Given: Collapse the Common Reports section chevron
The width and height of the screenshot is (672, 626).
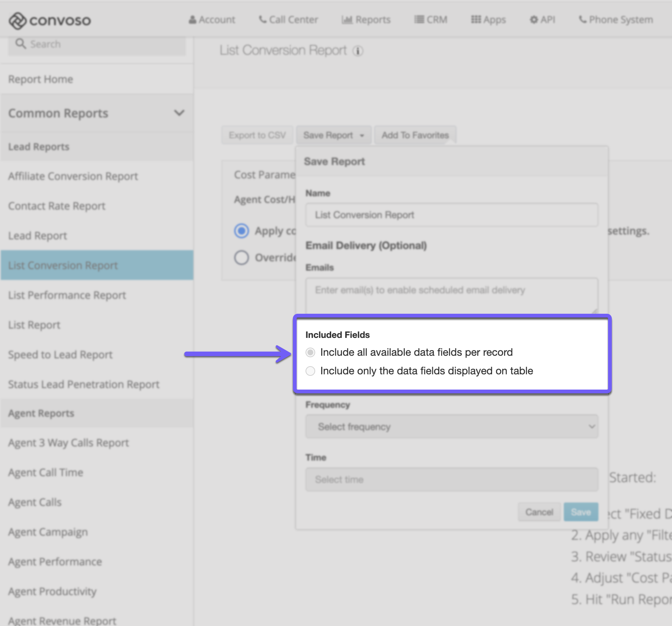Looking at the screenshot, I should point(179,113).
